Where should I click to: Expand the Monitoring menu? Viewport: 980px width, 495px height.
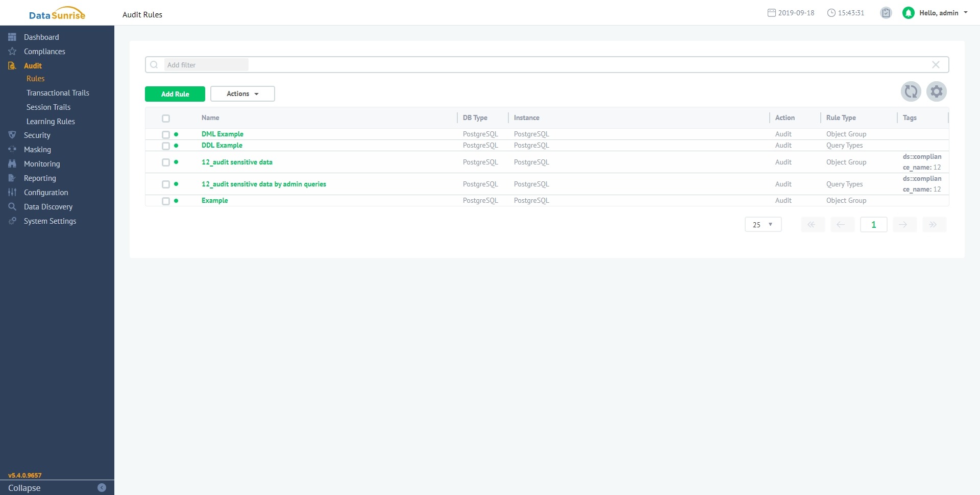tap(42, 163)
